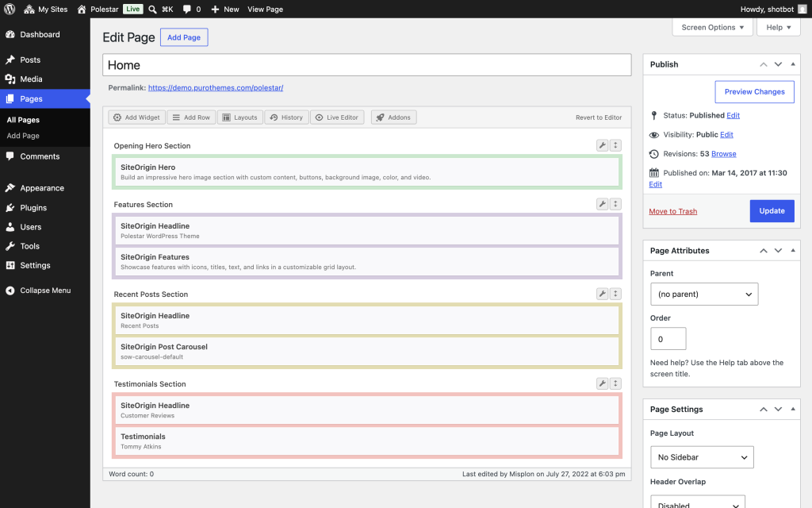This screenshot has width=812, height=508.
Task: Open Posts in sidebar
Action: (45, 60)
